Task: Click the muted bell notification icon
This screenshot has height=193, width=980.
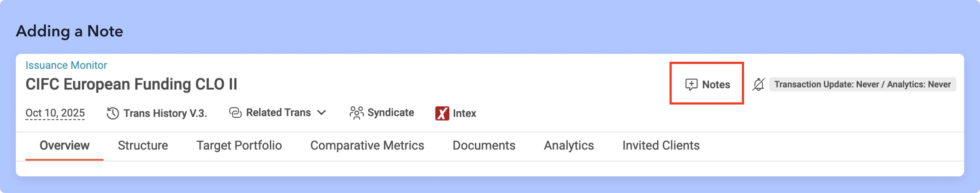Action: click(x=759, y=84)
